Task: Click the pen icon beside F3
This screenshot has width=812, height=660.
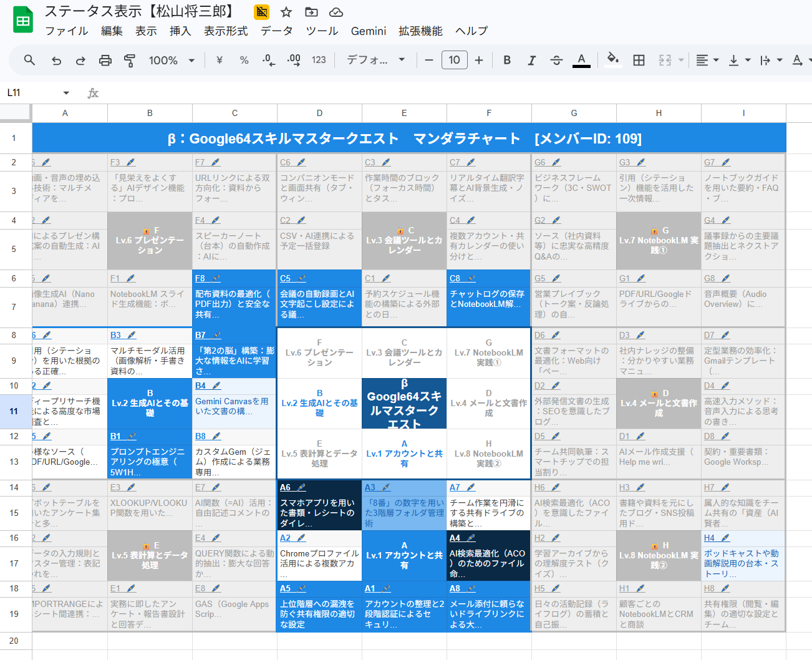Action: [x=131, y=162]
